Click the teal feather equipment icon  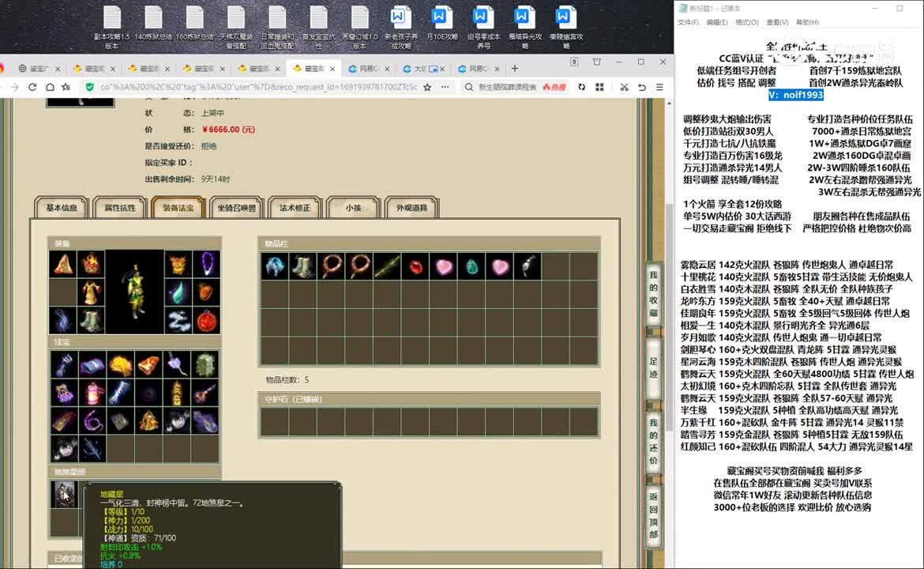(x=178, y=292)
